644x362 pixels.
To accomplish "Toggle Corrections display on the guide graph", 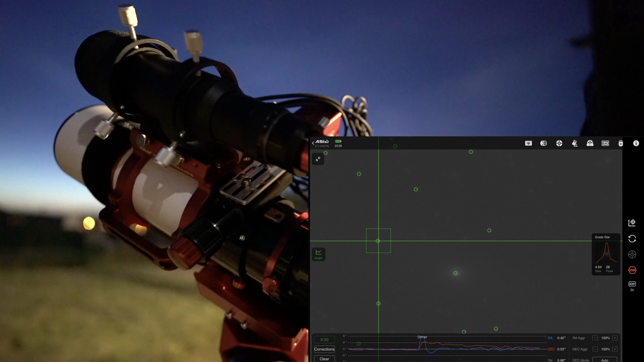I will (x=324, y=349).
